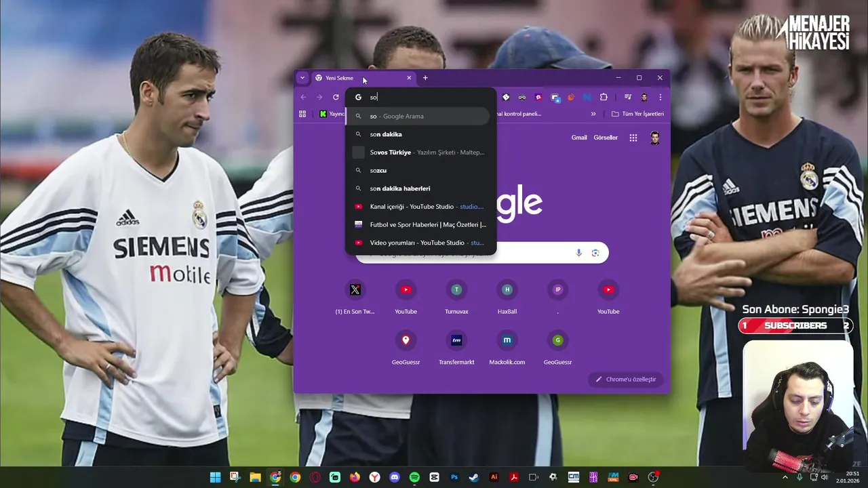Click Chrome'u özelleştir button
This screenshot has height=488, width=868.
[x=626, y=380]
